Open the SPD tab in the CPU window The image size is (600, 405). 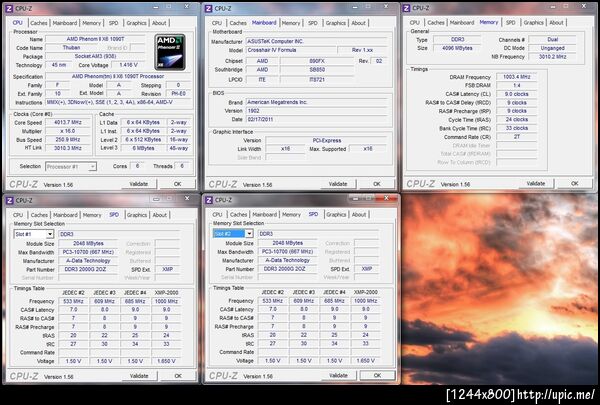click(x=114, y=23)
